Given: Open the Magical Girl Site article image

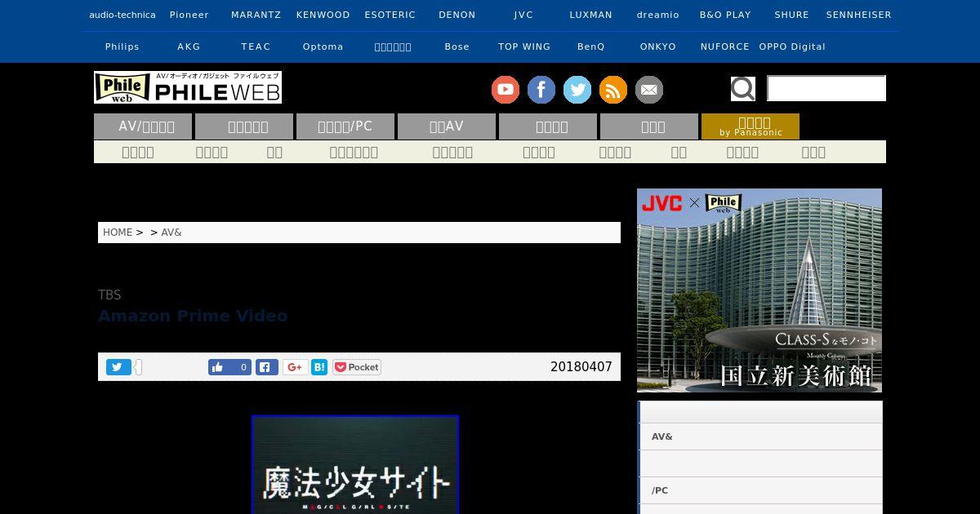Looking at the screenshot, I should [x=355, y=465].
